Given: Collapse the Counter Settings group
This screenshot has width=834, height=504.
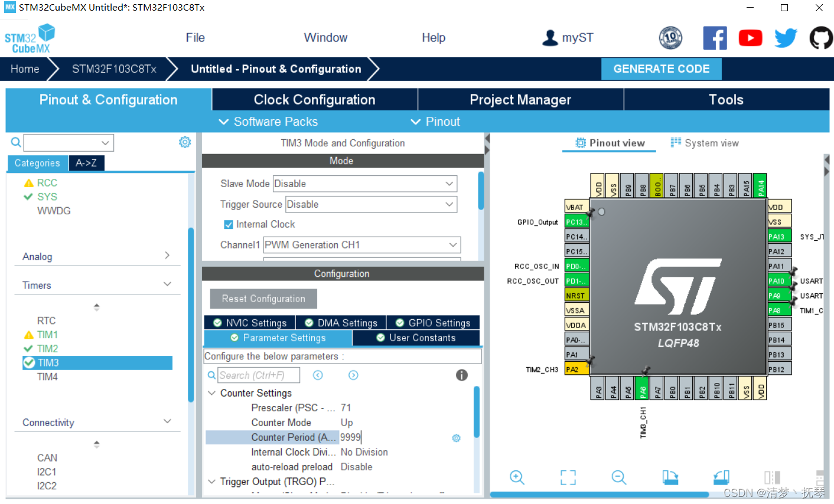Looking at the screenshot, I should click(x=212, y=393).
